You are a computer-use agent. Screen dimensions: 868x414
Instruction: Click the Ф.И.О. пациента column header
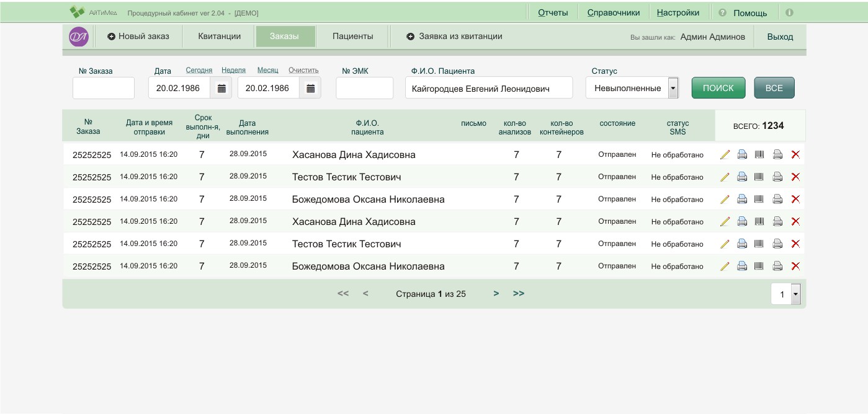367,128
